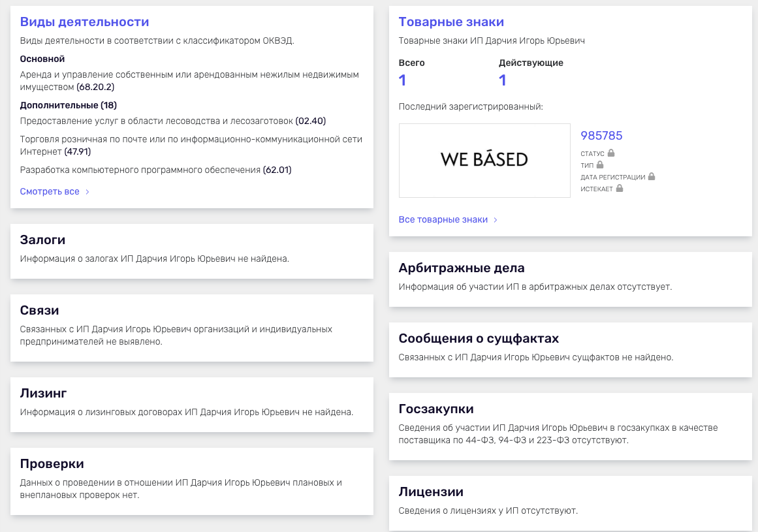Viewport: 758px width, 532px height.
Task: Open the Смотреть все activities link
Action: 50,192
